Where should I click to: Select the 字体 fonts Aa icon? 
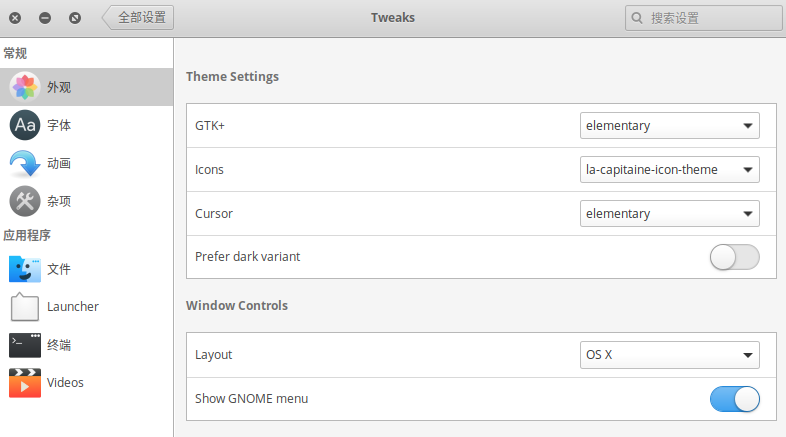click(x=25, y=125)
